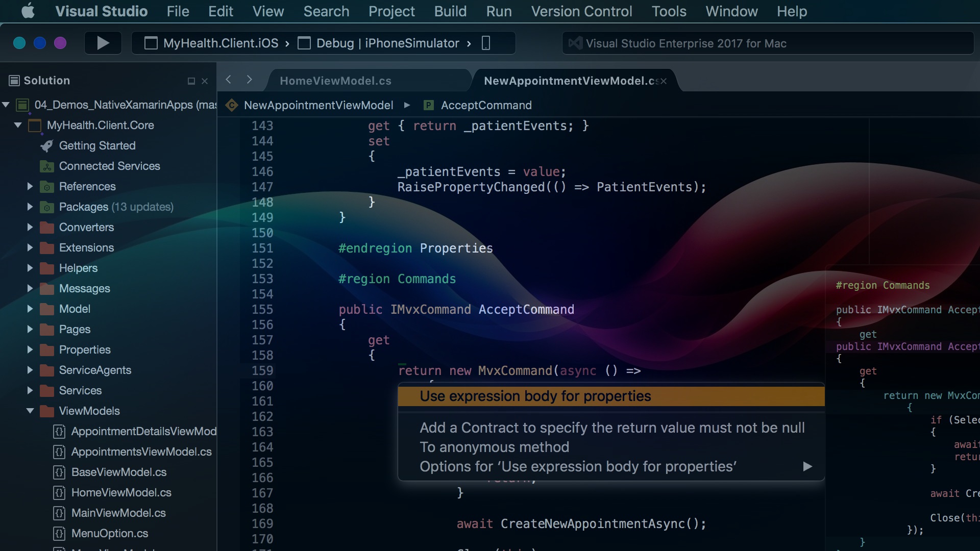Close the NewAppointmentViewModel.cs tab
The height and width of the screenshot is (551, 980).
pos(664,81)
